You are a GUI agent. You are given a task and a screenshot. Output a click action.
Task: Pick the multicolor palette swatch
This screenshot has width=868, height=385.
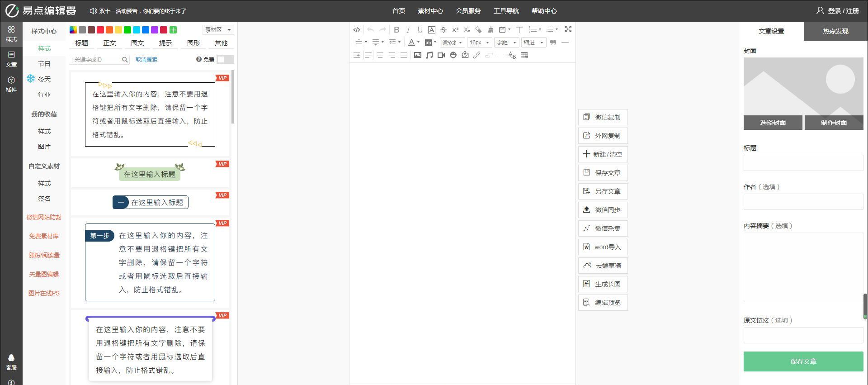73,30
